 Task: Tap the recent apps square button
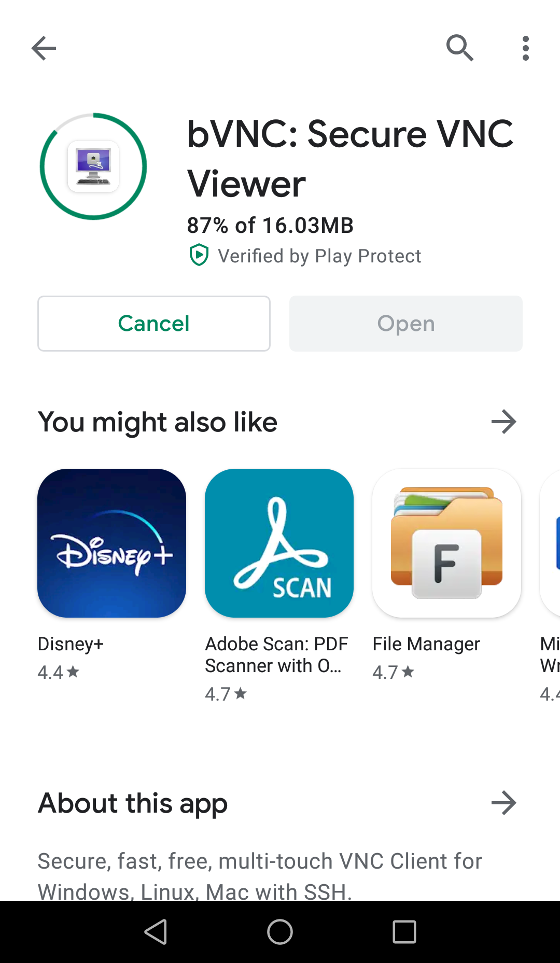click(x=404, y=932)
